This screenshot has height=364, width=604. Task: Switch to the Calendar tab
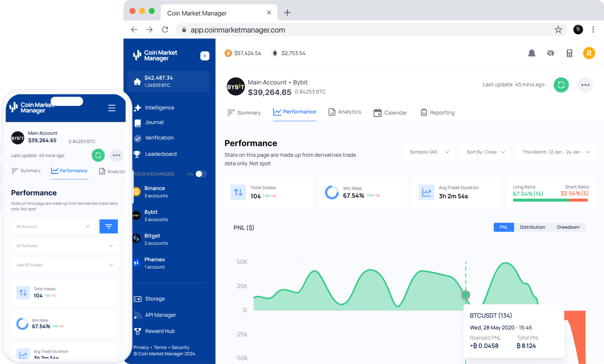click(x=390, y=113)
